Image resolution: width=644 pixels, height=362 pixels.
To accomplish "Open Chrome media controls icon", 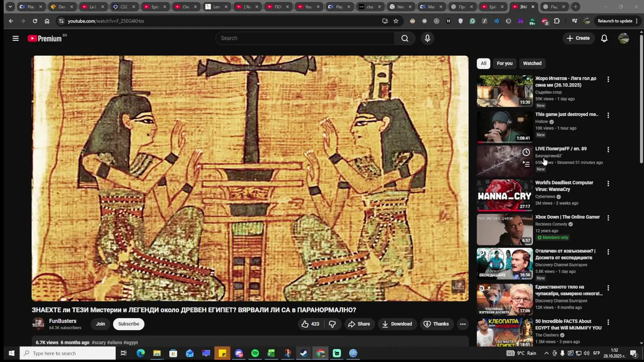I will 574,21.
